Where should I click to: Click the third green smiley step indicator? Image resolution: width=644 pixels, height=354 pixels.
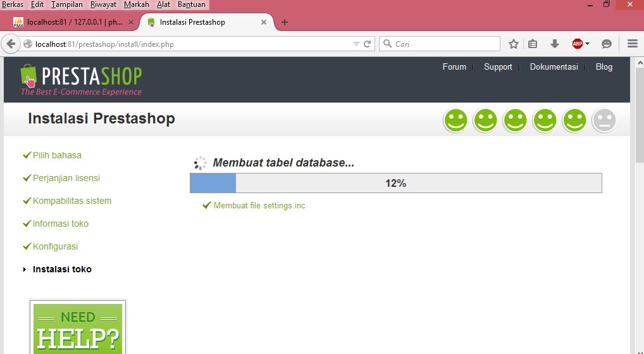coord(514,120)
